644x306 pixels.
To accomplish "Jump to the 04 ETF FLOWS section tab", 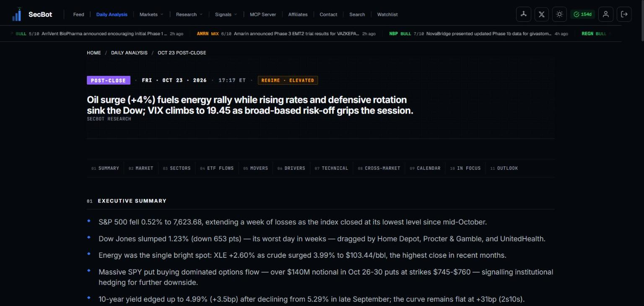I will coord(217,168).
